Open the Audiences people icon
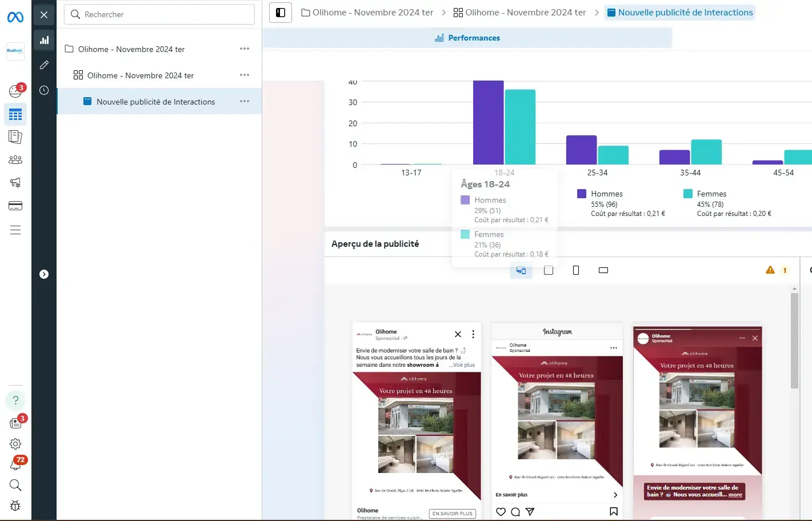812x521 pixels. click(x=15, y=160)
